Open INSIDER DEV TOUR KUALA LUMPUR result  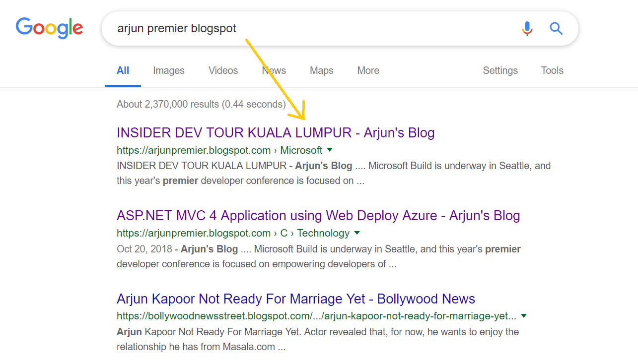pyautogui.click(x=276, y=133)
